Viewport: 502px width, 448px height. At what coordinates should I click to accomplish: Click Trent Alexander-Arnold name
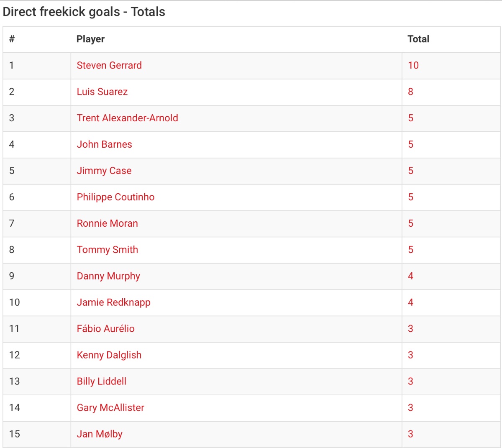coord(128,118)
